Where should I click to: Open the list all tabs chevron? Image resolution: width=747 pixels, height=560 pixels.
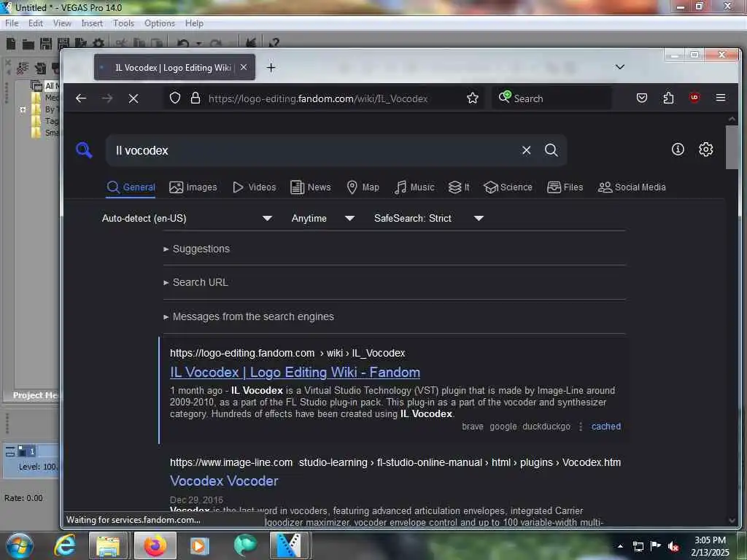pos(620,67)
